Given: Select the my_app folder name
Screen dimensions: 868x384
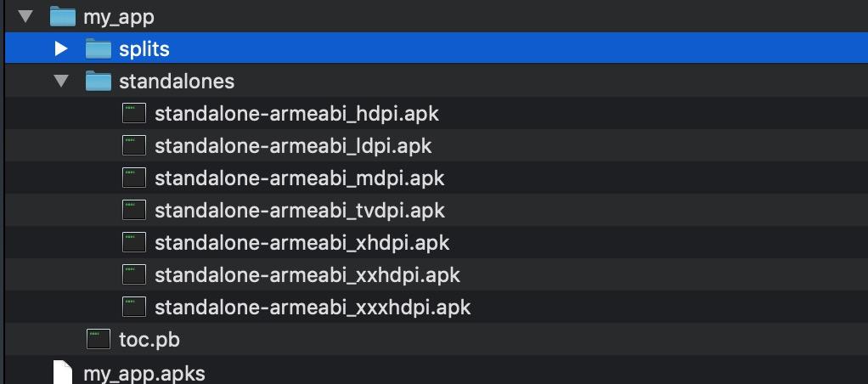Looking at the screenshot, I should (118, 16).
